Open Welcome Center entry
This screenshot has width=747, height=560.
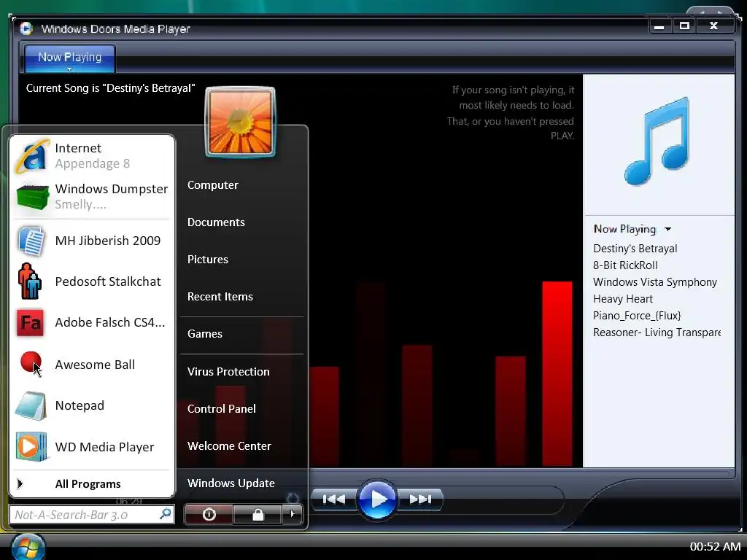[x=228, y=446]
